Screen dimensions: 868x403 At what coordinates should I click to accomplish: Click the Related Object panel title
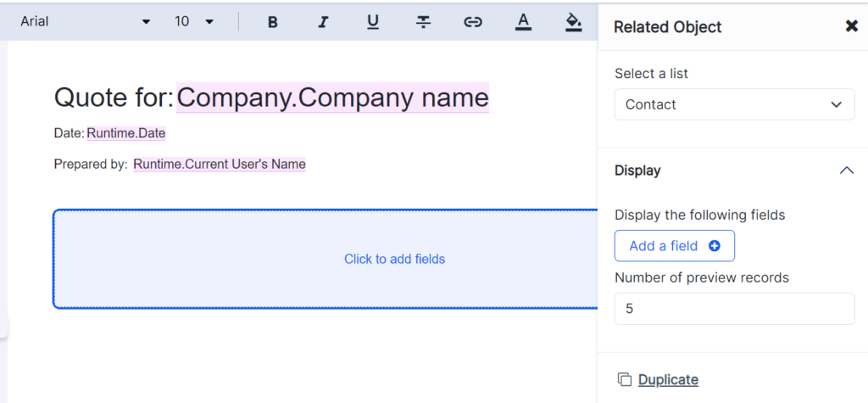coord(668,26)
